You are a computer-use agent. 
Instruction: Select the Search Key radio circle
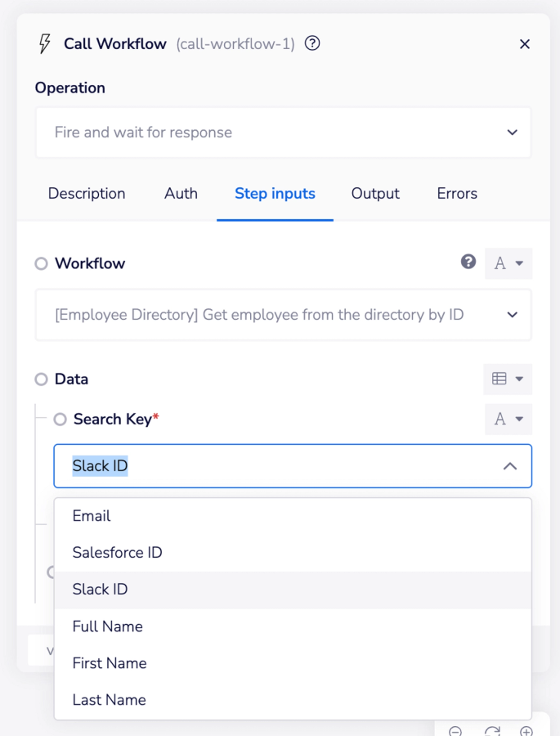tap(60, 420)
